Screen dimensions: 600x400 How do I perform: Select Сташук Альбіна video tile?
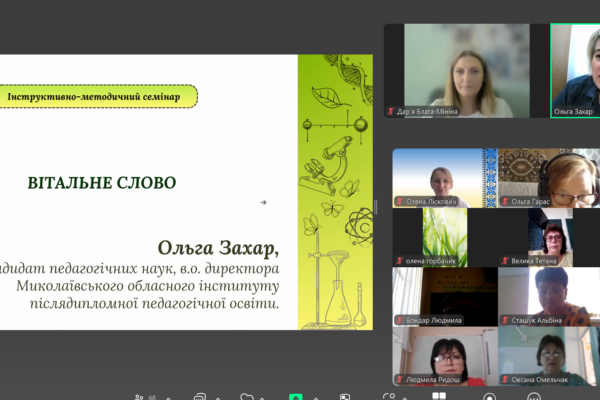549,297
